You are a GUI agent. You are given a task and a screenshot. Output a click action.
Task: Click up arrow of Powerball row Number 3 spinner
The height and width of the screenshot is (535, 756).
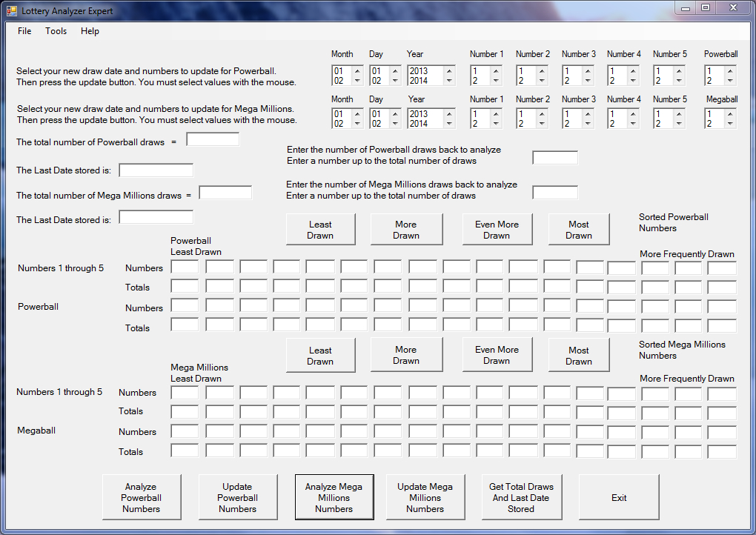588,71
